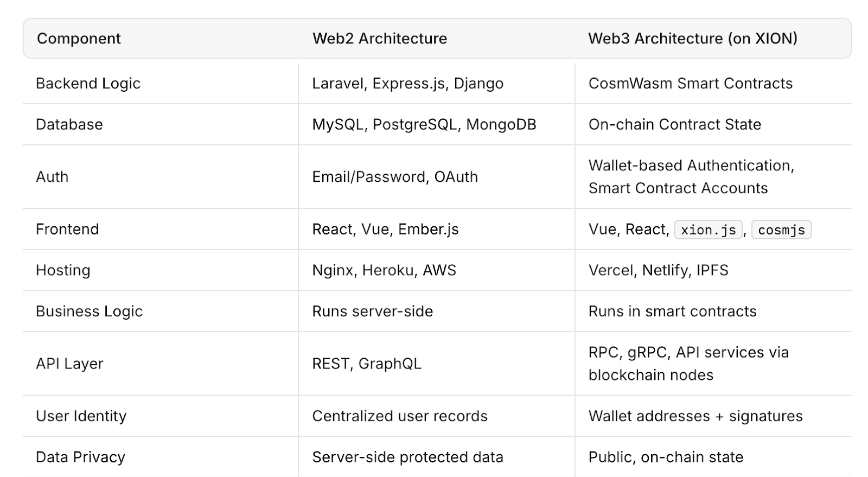Click the Component column header

[x=79, y=39]
